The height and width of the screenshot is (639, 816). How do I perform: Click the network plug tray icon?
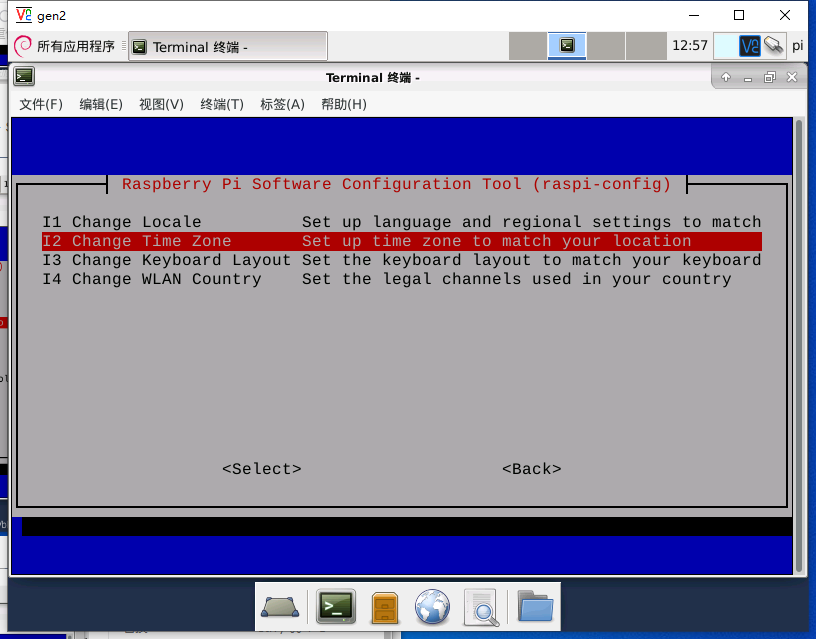point(774,45)
